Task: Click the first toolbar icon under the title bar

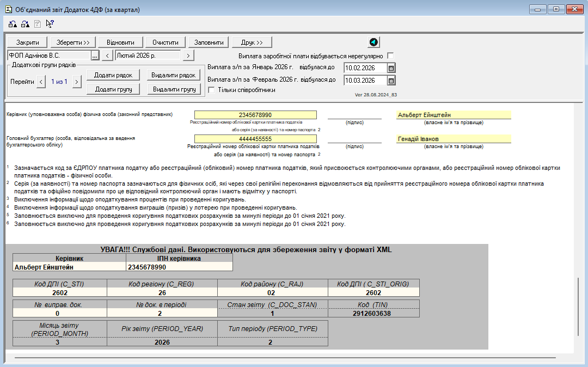Action: pyautogui.click(x=13, y=23)
